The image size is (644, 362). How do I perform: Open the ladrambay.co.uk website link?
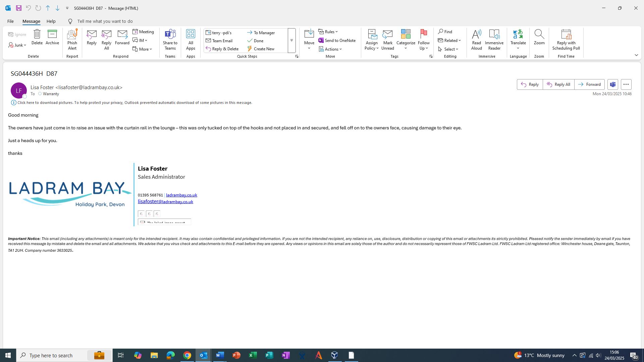(x=181, y=195)
